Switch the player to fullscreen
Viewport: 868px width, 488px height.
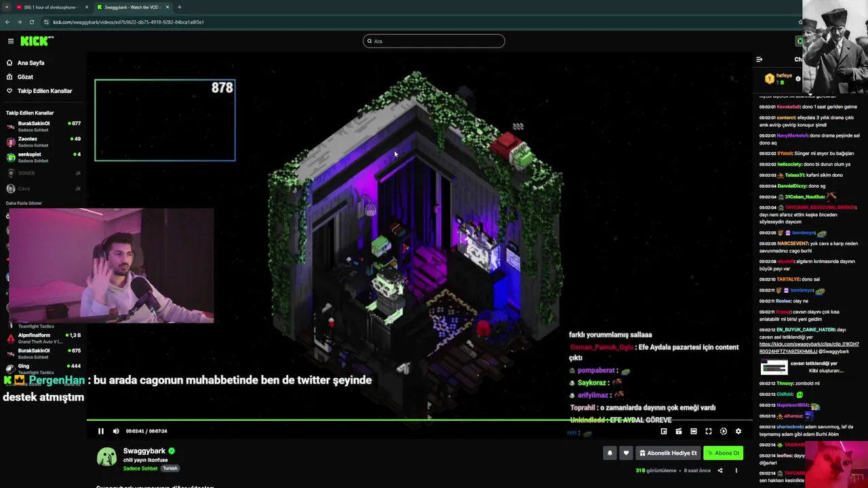(709, 431)
